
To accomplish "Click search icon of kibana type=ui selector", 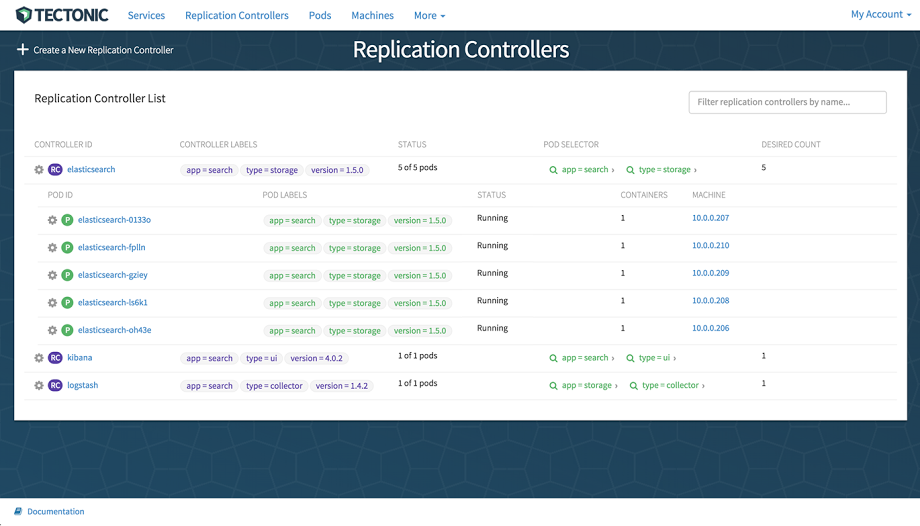I will pyautogui.click(x=630, y=358).
